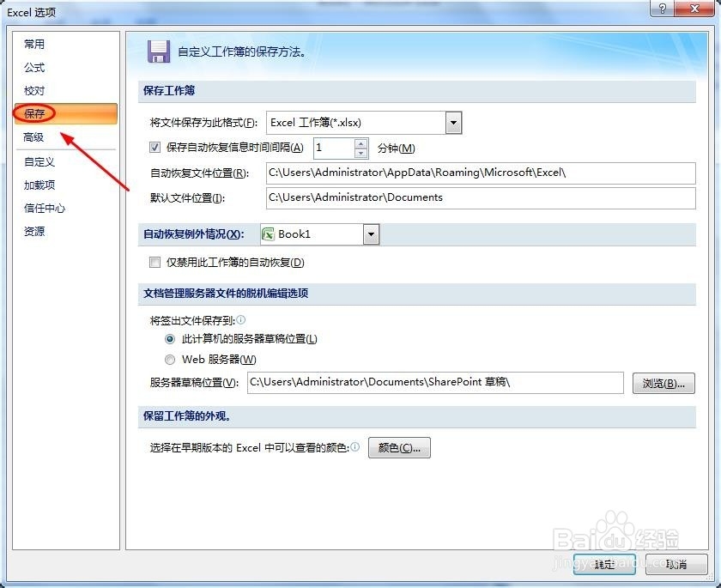This screenshot has height=588, width=721.
Task: Increase autosave interval with up spinner
Action: point(361,143)
